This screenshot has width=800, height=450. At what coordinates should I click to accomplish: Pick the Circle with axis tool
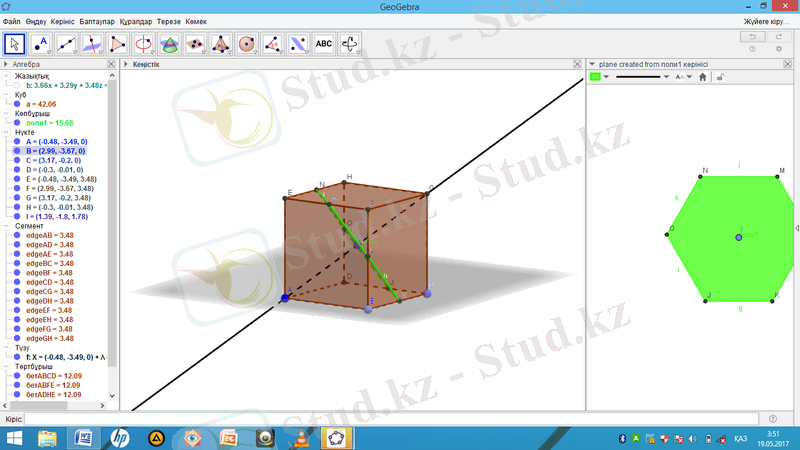144,43
